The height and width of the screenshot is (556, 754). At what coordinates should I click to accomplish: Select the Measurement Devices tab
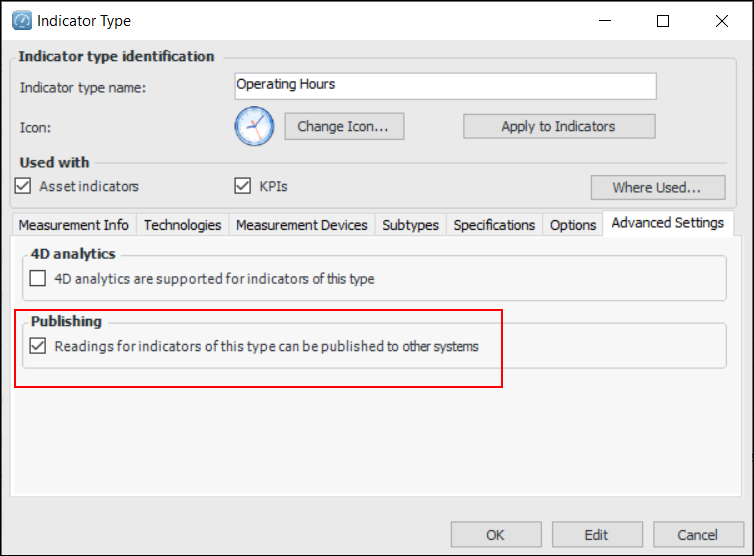301,225
